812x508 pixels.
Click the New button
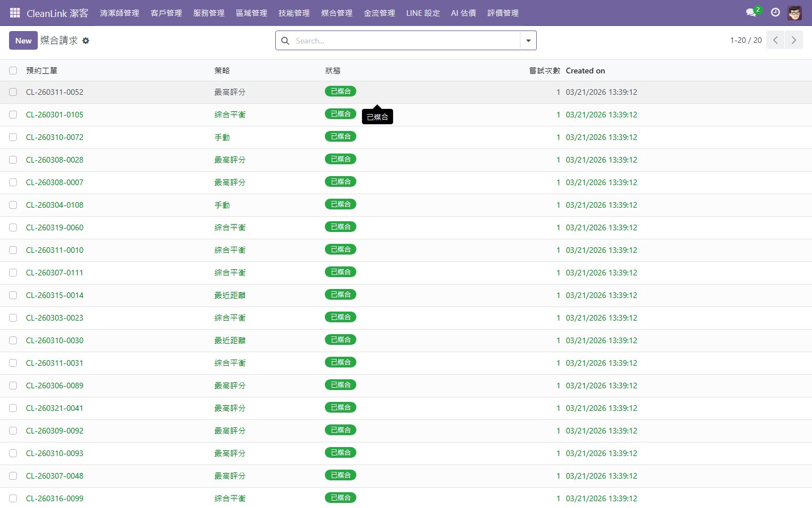[23, 41]
